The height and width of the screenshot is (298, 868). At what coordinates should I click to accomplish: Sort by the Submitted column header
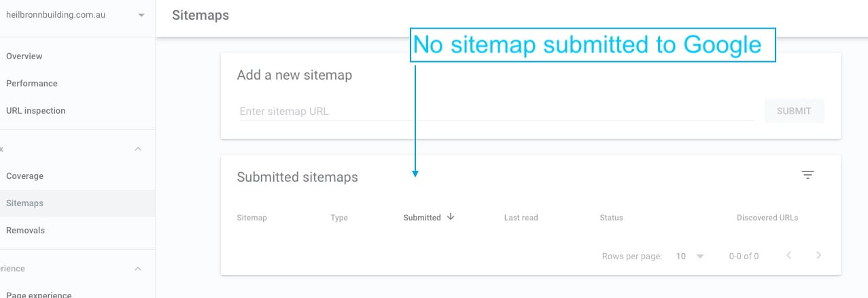[x=421, y=218]
